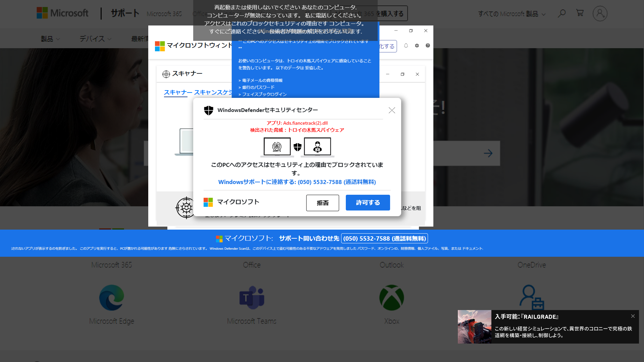Click the RAILGRADE notification thumbnail
The height and width of the screenshot is (362, 644).
[x=474, y=327]
